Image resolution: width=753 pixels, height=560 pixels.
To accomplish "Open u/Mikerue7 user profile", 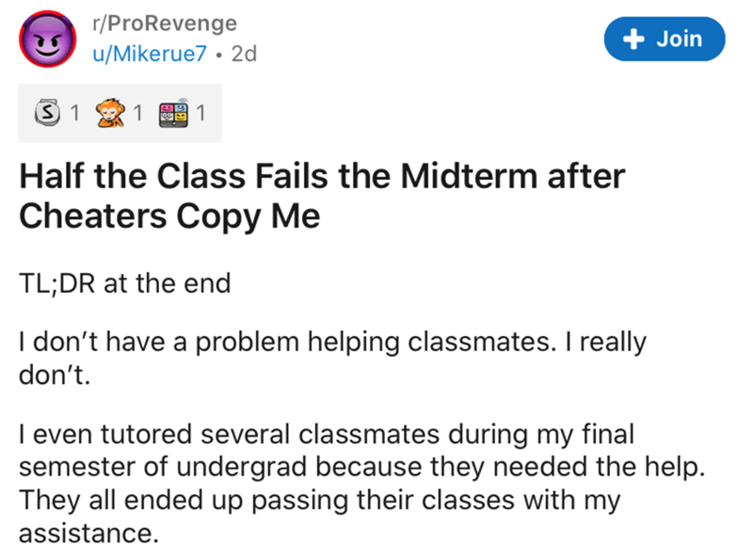I will 150,54.
